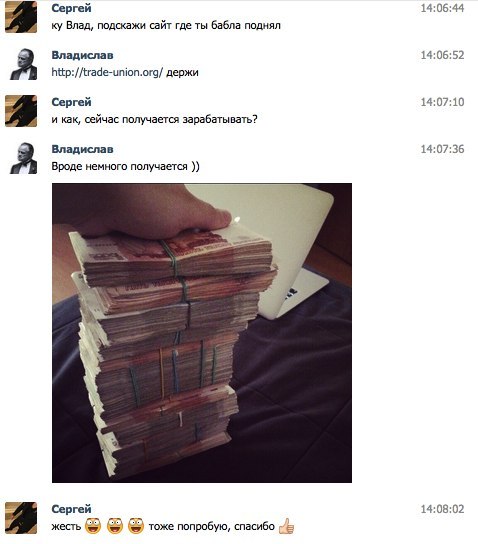
Task: Select the message timestamped 14:06:44
Action: tap(166, 26)
